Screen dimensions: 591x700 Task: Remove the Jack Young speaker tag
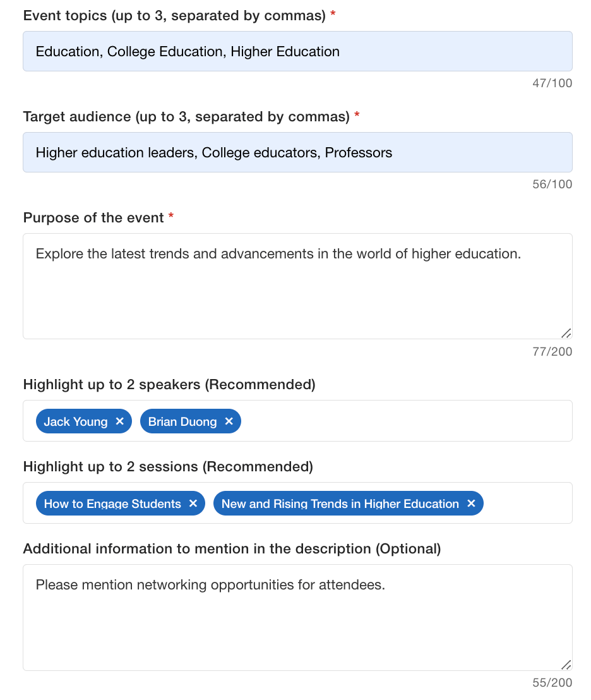pyautogui.click(x=120, y=421)
